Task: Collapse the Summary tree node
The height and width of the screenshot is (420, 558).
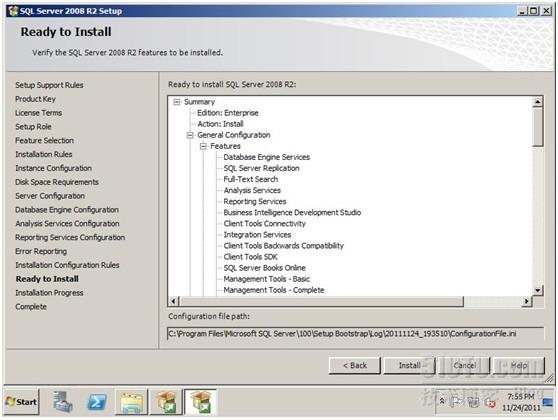Action: [177, 102]
